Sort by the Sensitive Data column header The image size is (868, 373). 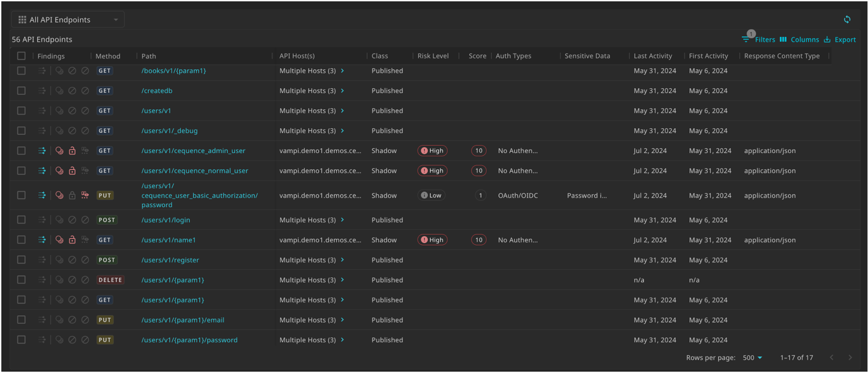[587, 56]
